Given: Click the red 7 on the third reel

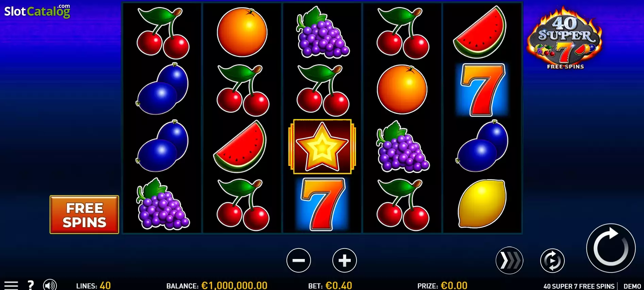Looking at the screenshot, I should tap(322, 204).
